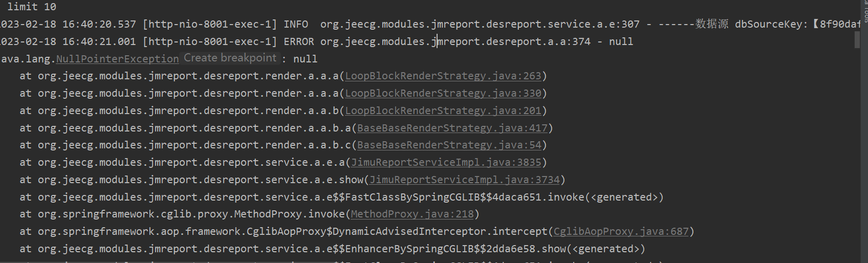Click the EnhancerBySpringCGLIB$$2dda6e58.show line
This screenshot has height=263, width=868.
click(x=332, y=249)
